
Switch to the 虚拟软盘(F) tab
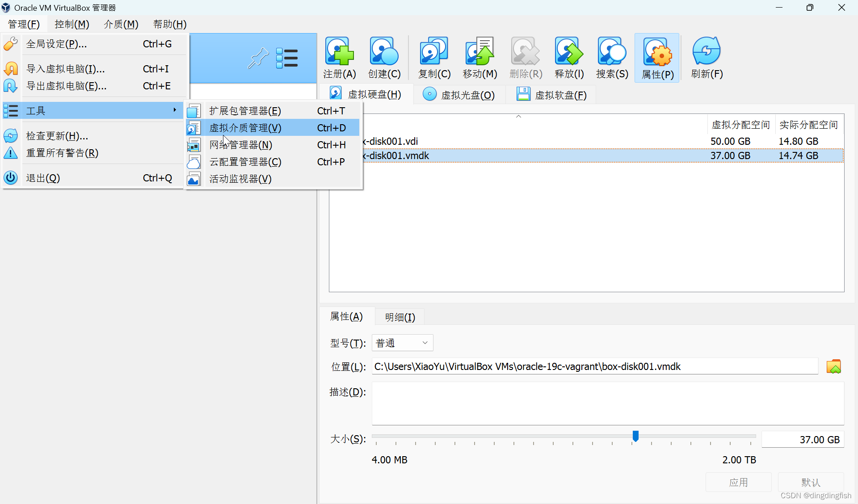coord(552,95)
